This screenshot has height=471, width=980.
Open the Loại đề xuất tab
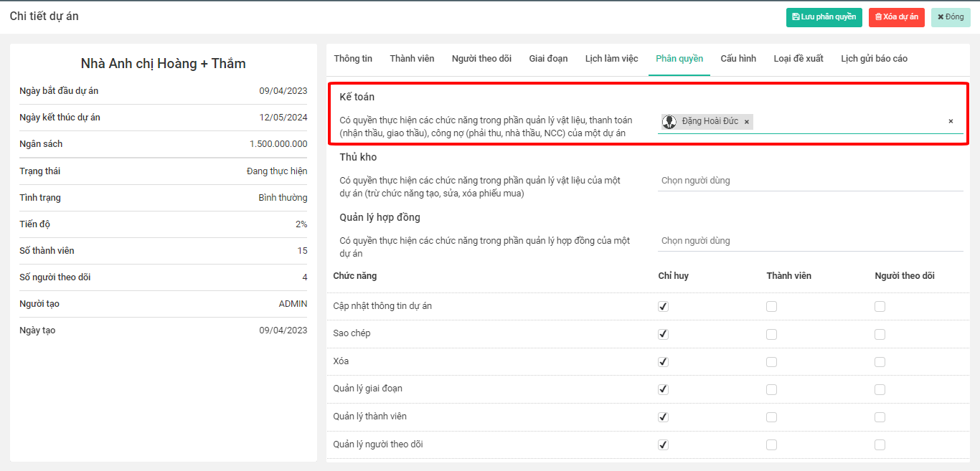click(798, 59)
